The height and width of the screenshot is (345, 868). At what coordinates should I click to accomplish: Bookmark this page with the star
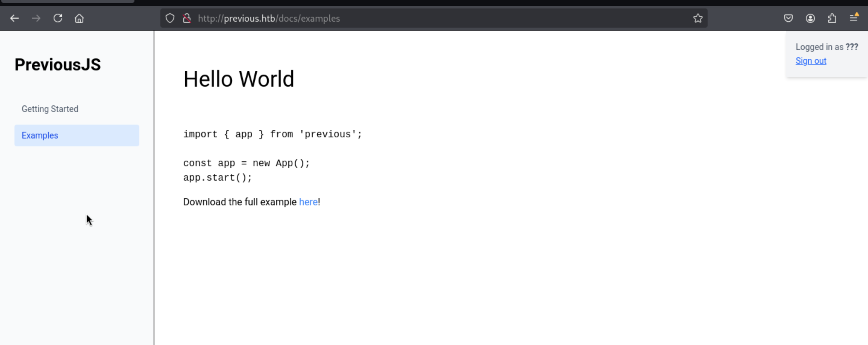point(698,18)
